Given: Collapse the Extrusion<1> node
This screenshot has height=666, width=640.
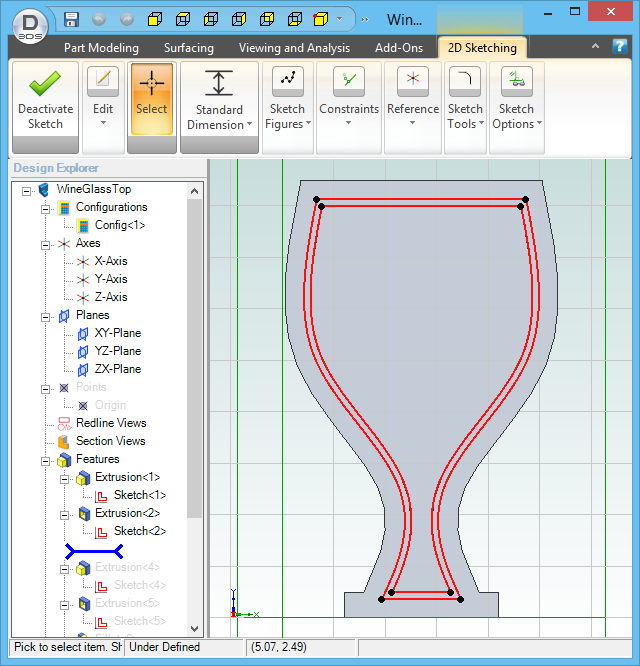Looking at the screenshot, I should point(64,480).
